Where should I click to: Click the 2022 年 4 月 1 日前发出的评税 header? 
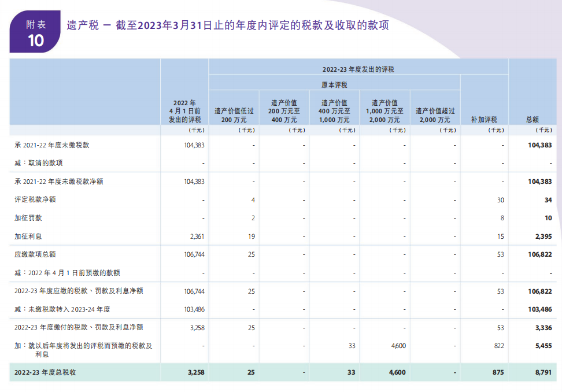184,106
